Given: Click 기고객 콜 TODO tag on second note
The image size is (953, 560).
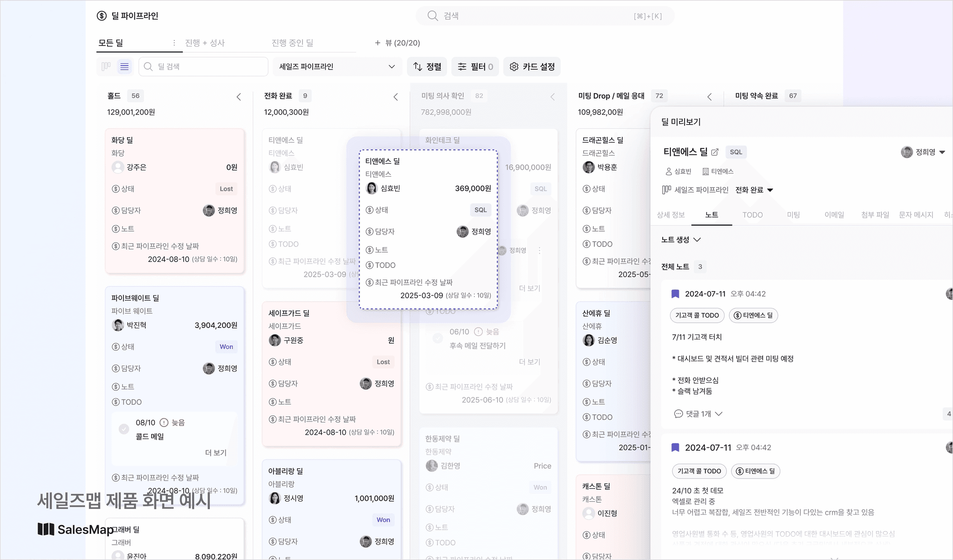Looking at the screenshot, I should 699,471.
